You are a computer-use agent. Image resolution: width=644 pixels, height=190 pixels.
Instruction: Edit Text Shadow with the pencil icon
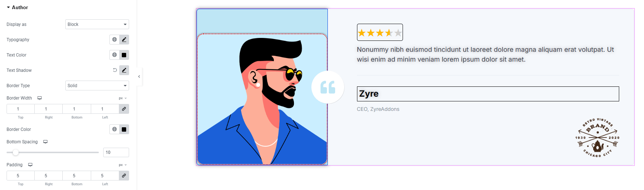[x=124, y=70]
